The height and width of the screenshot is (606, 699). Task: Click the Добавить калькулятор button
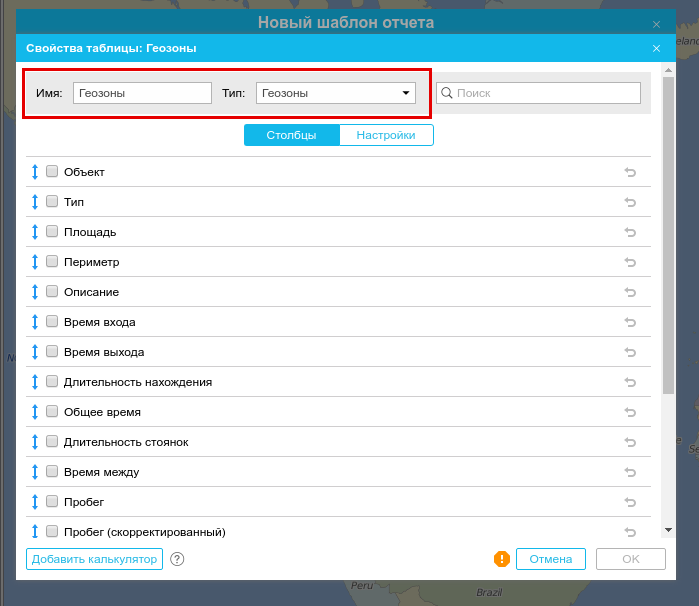(x=94, y=560)
